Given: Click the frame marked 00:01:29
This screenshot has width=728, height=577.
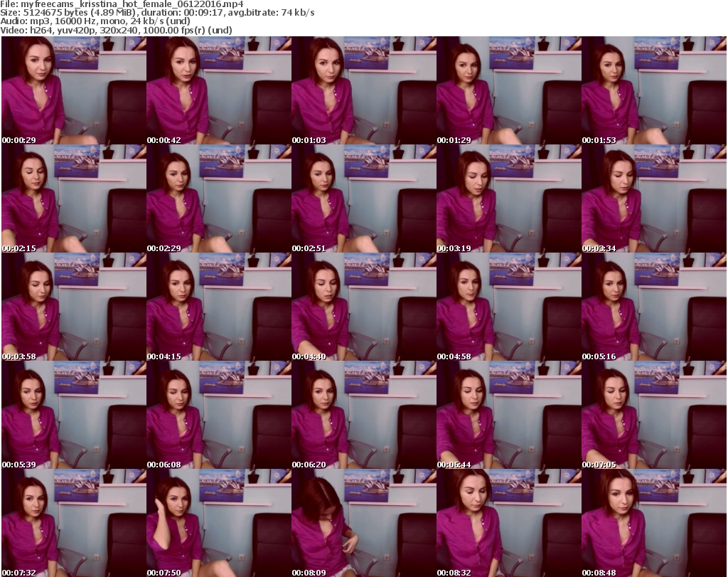Looking at the screenshot, I should click(x=509, y=90).
